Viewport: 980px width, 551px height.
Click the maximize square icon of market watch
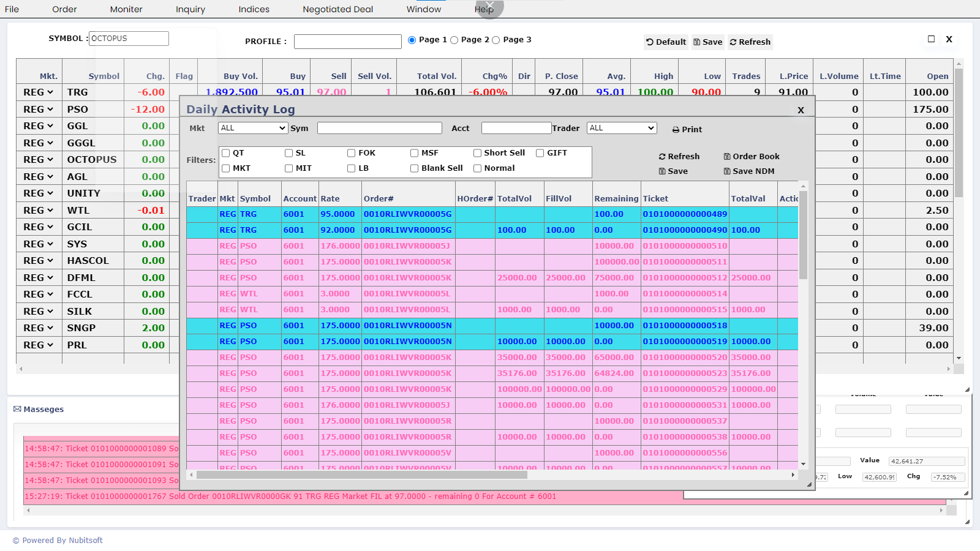click(931, 39)
